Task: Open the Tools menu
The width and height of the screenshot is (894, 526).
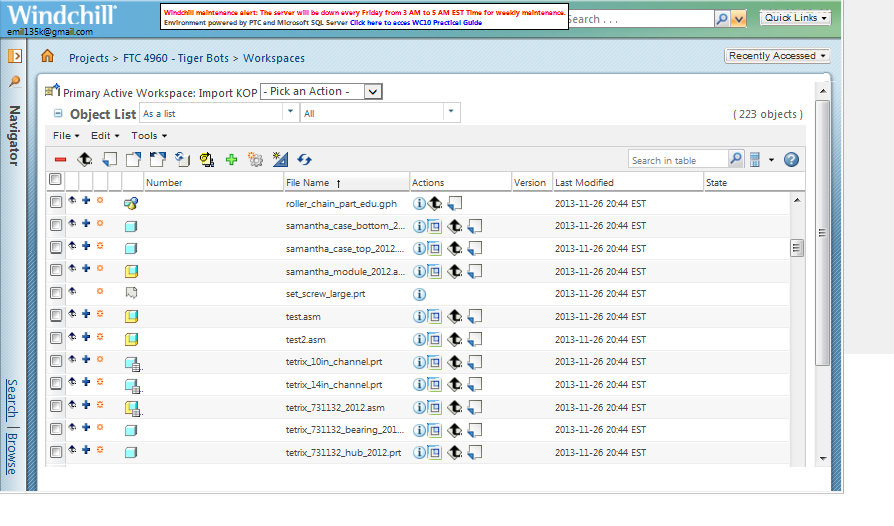Action: click(149, 136)
